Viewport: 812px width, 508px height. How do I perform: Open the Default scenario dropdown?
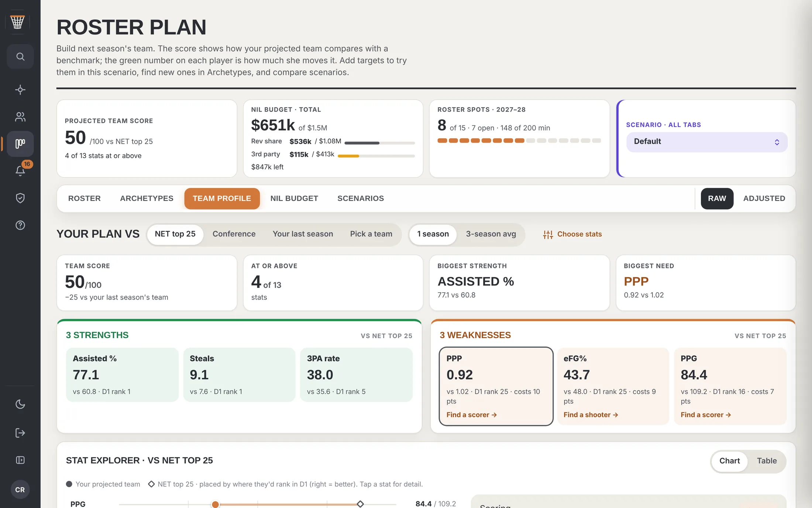point(707,142)
